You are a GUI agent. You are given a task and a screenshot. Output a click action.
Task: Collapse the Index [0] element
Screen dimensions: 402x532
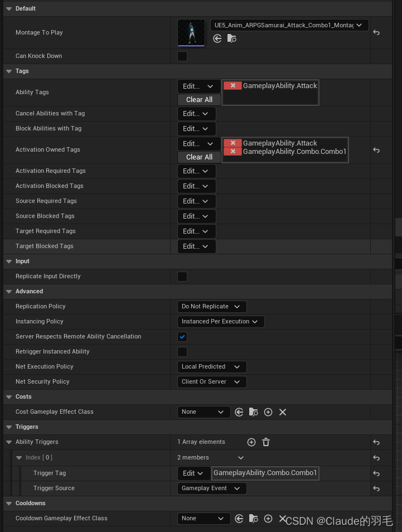[x=19, y=458]
